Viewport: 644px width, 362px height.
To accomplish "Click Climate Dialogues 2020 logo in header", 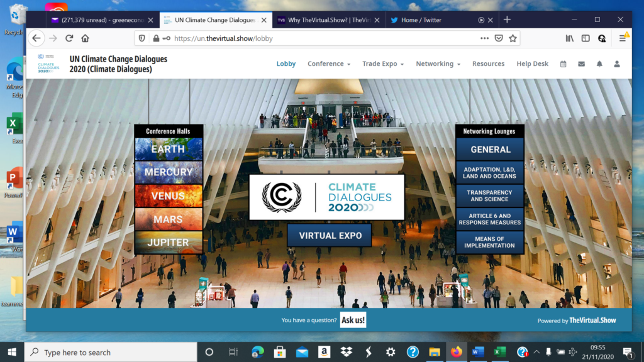I will [48, 63].
